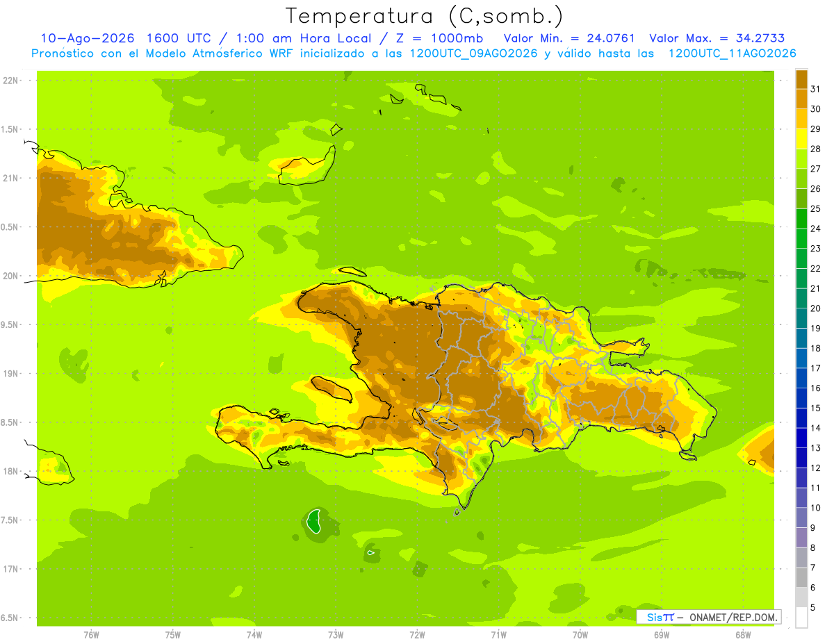Click the "74W" longitude label

pos(254,635)
